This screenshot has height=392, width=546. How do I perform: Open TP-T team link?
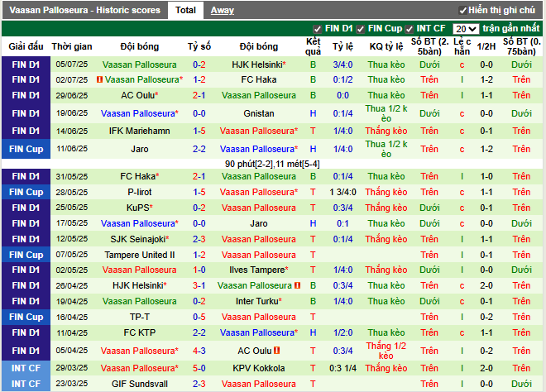(x=140, y=317)
